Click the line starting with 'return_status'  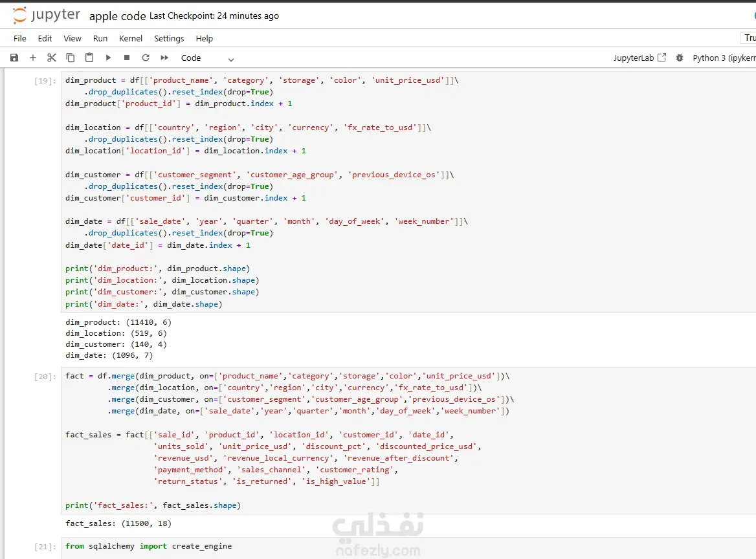267,481
